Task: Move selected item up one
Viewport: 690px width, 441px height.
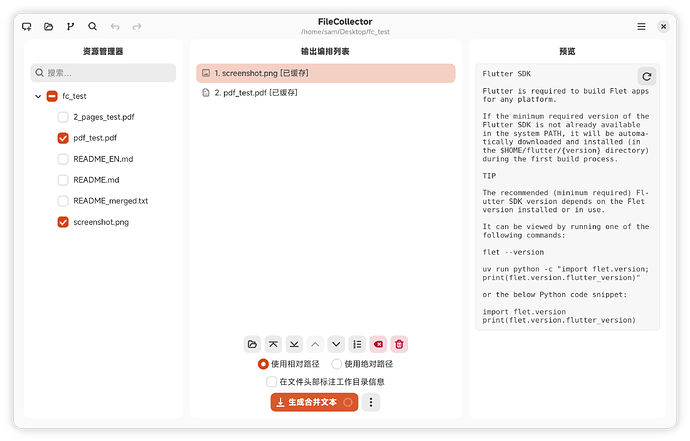Action: coord(315,344)
